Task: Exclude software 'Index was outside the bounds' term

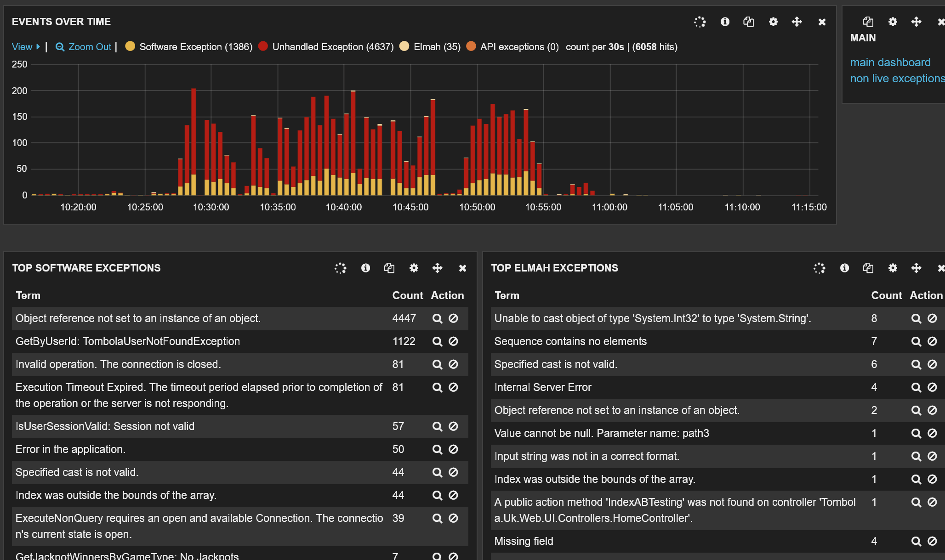Action: (453, 495)
